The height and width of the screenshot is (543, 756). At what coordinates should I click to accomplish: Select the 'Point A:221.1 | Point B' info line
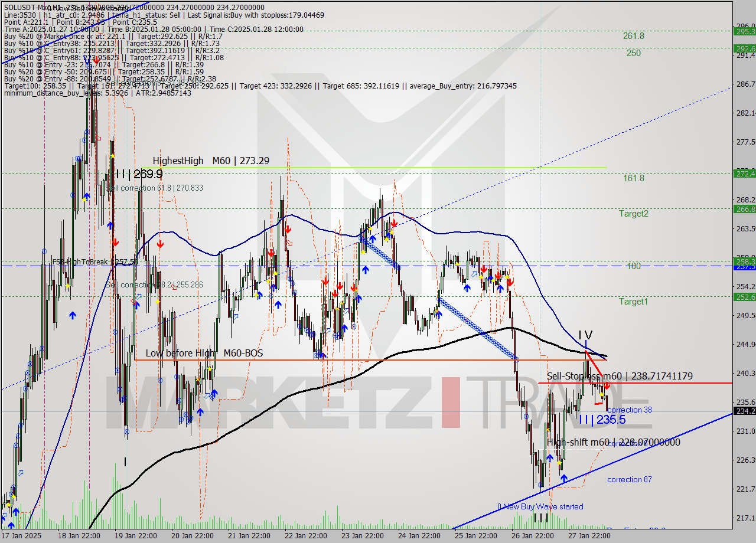(x=80, y=22)
